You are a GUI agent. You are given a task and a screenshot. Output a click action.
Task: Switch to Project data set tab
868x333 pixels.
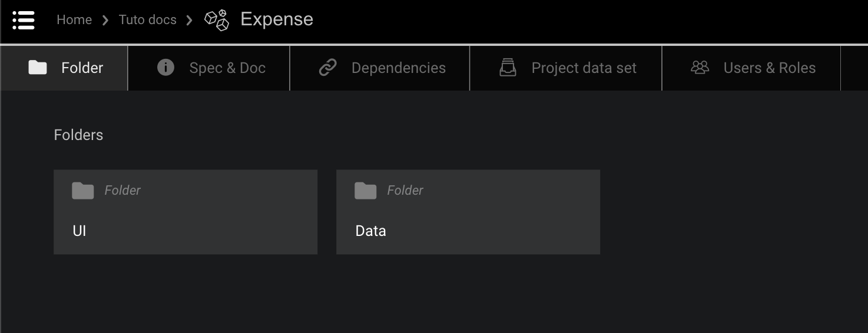584,68
